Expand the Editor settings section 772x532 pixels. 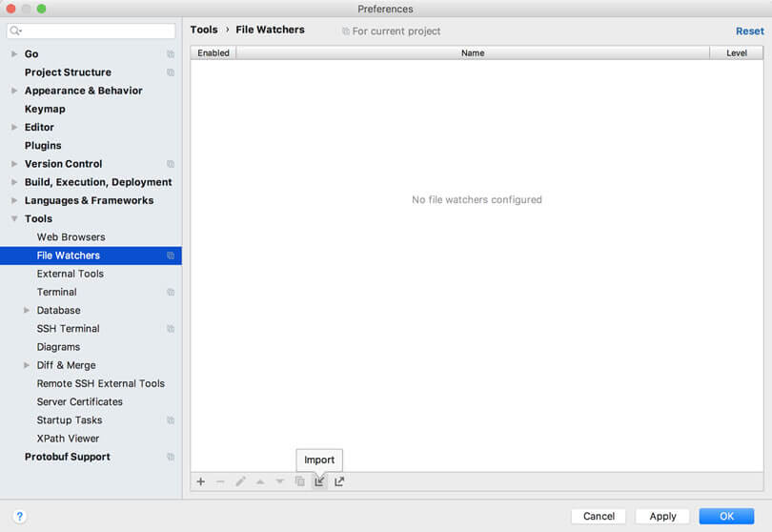click(x=14, y=128)
